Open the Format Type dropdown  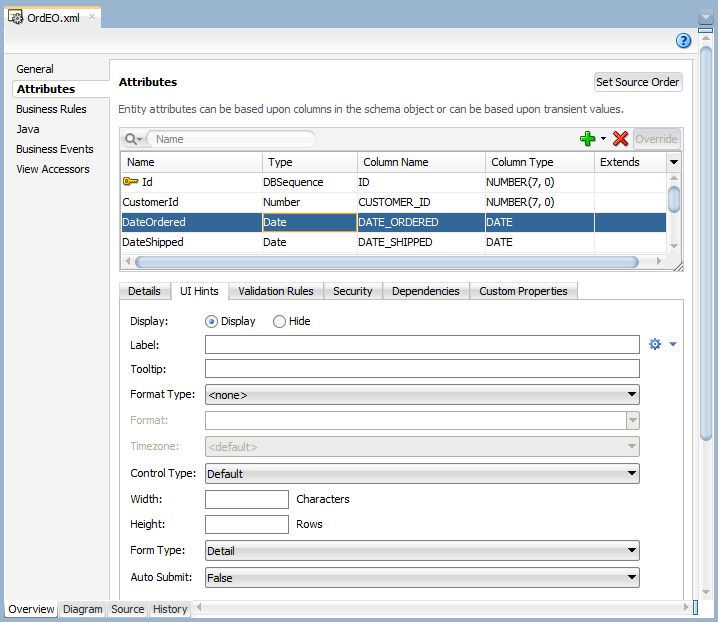(x=422, y=394)
